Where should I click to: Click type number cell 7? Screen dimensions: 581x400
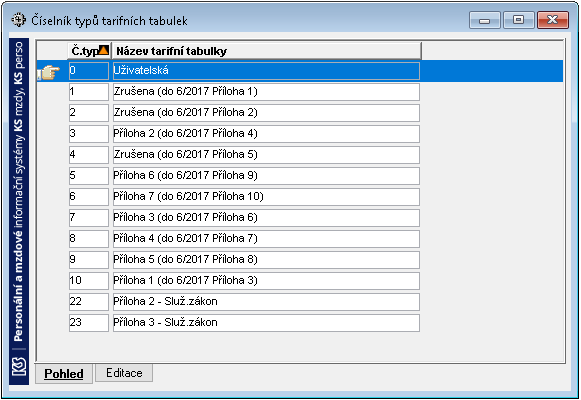tap(89, 218)
